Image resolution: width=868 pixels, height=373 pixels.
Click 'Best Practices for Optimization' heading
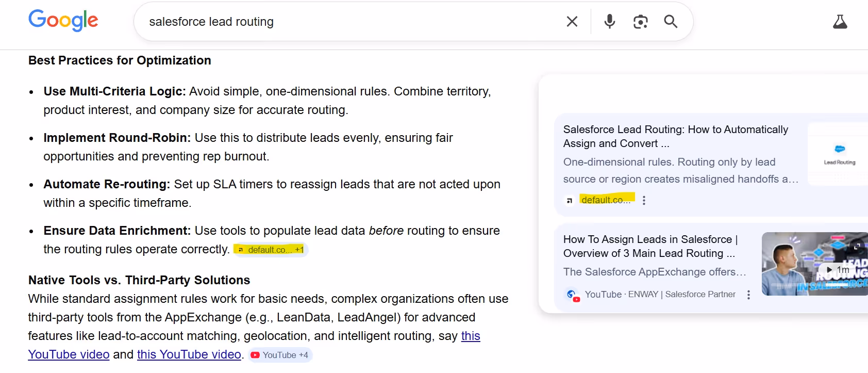point(120,60)
